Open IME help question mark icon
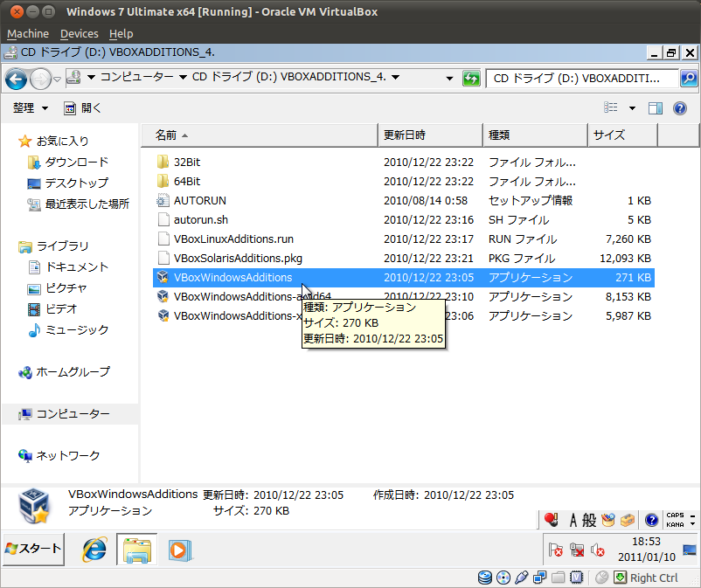701x588 pixels. 651,520
